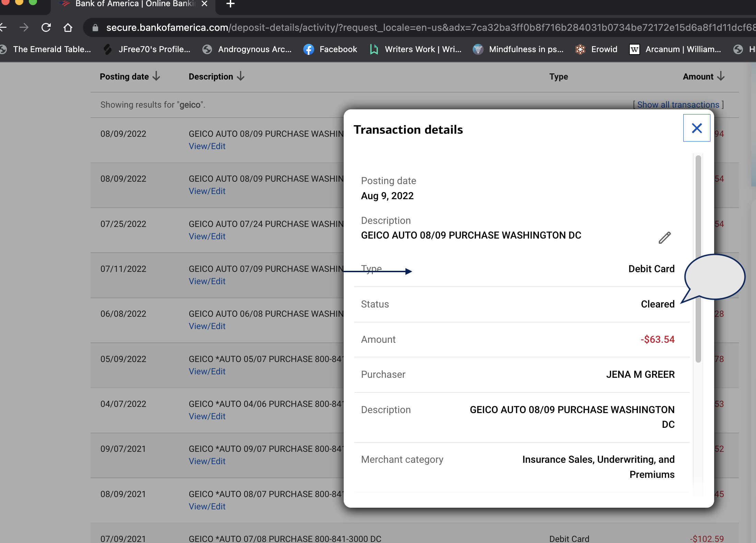Open the Erowid bookmark

tap(596, 49)
